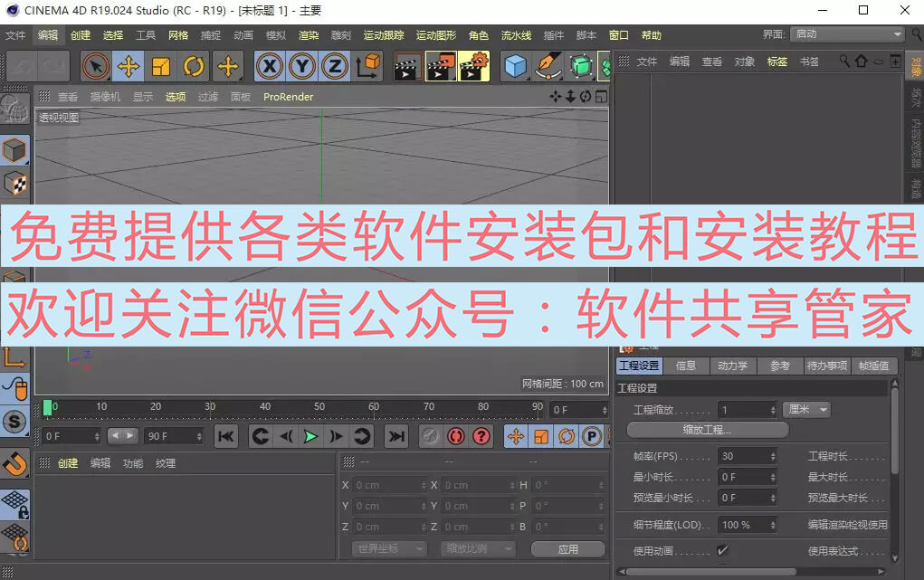The image size is (924, 580).
Task: Open the 缩放比例 dropdown
Action: [478, 548]
